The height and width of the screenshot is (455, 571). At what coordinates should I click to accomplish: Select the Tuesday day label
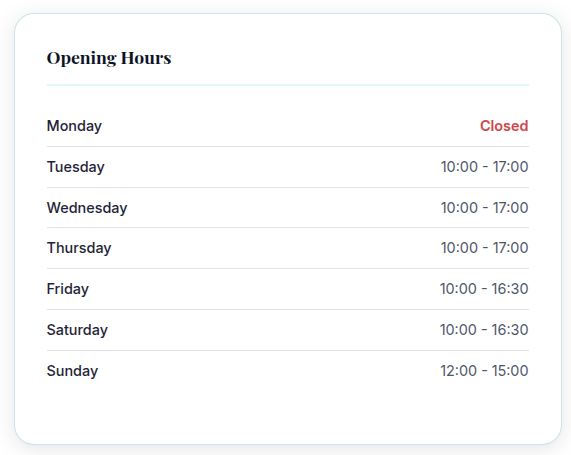(76, 167)
